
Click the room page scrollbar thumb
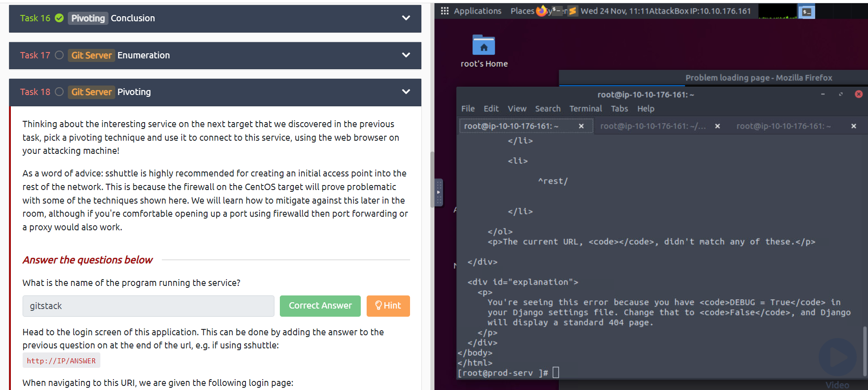[x=432, y=179]
